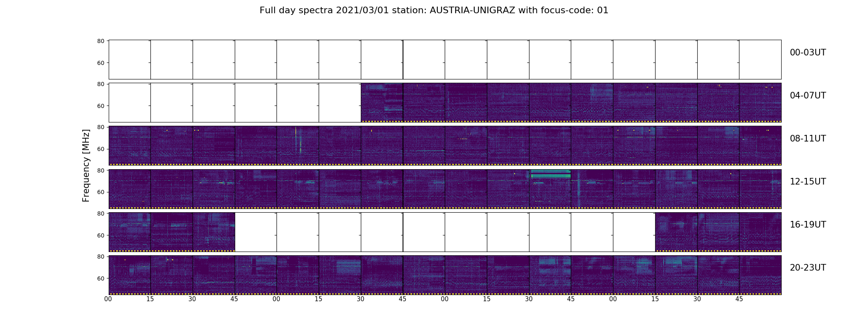This screenshot has width=868, height=331.
Task: Select the 22:30 spectrogram panel in the 20-23UT row
Action: (550, 275)
